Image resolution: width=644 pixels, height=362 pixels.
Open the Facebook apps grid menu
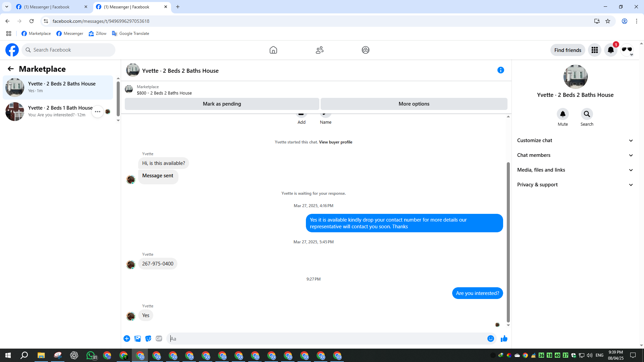click(594, 50)
